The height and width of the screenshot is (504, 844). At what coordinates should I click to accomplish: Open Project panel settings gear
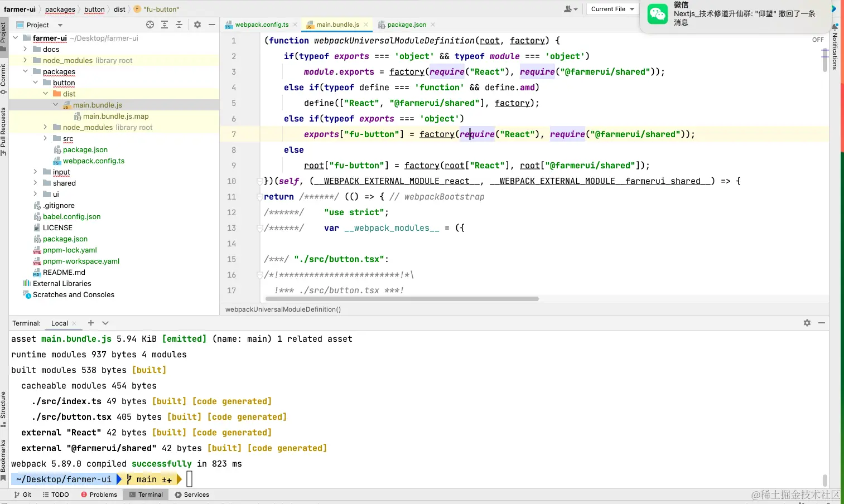click(x=197, y=25)
